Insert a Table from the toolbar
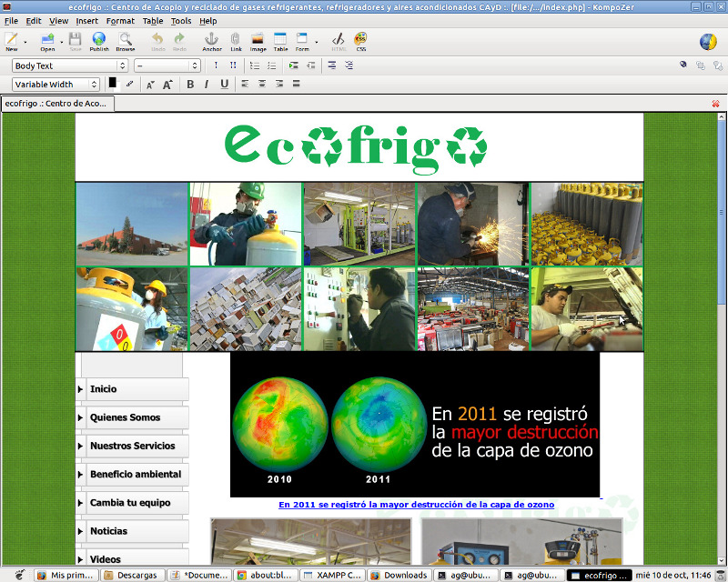 (x=280, y=41)
